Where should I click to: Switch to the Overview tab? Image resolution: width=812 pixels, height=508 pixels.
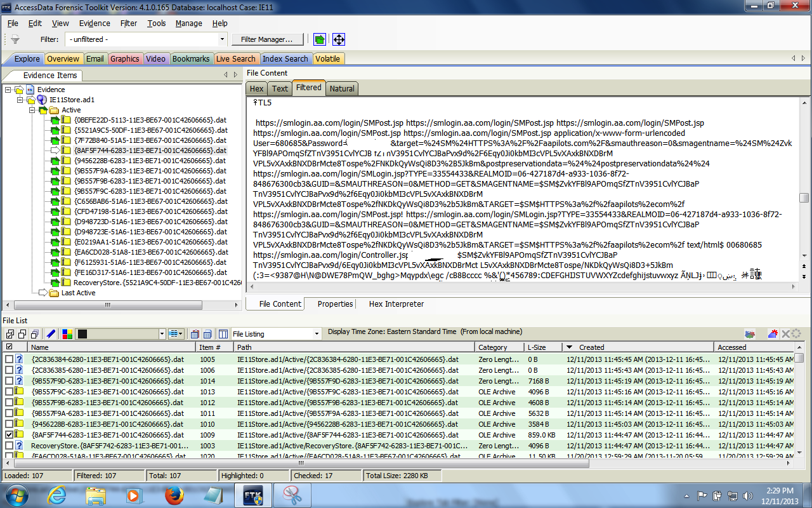63,58
